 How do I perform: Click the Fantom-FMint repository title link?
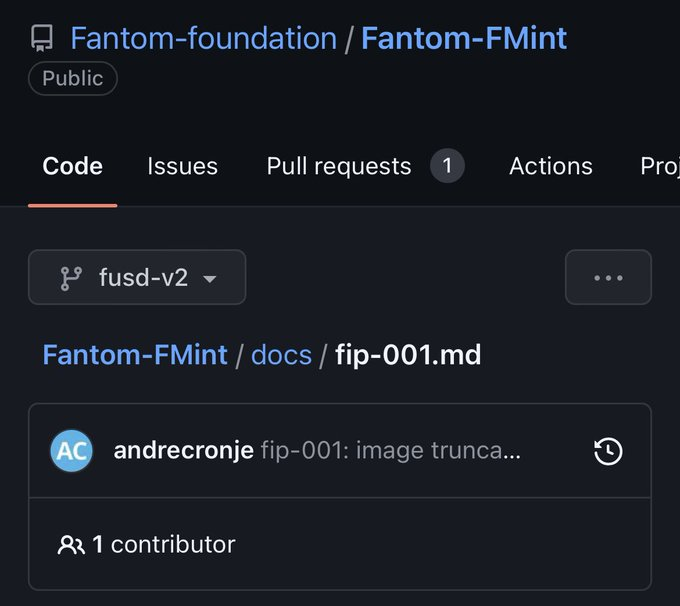pyautogui.click(x=464, y=38)
